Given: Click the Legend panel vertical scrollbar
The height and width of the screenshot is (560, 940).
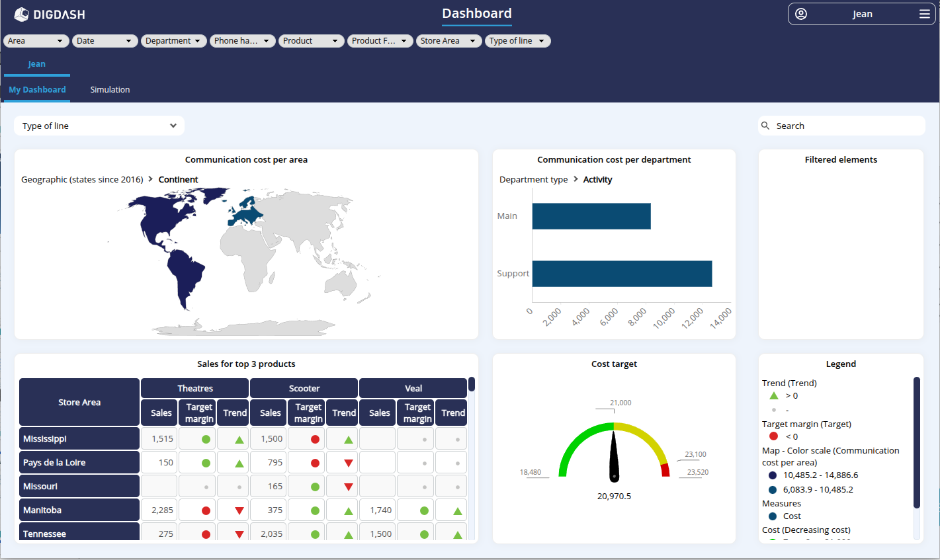Looking at the screenshot, I should point(916,443).
